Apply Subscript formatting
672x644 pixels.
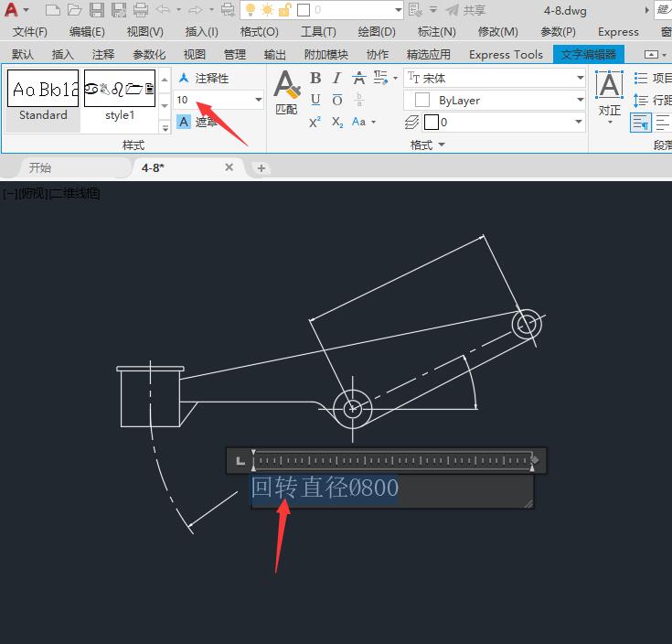coord(337,123)
